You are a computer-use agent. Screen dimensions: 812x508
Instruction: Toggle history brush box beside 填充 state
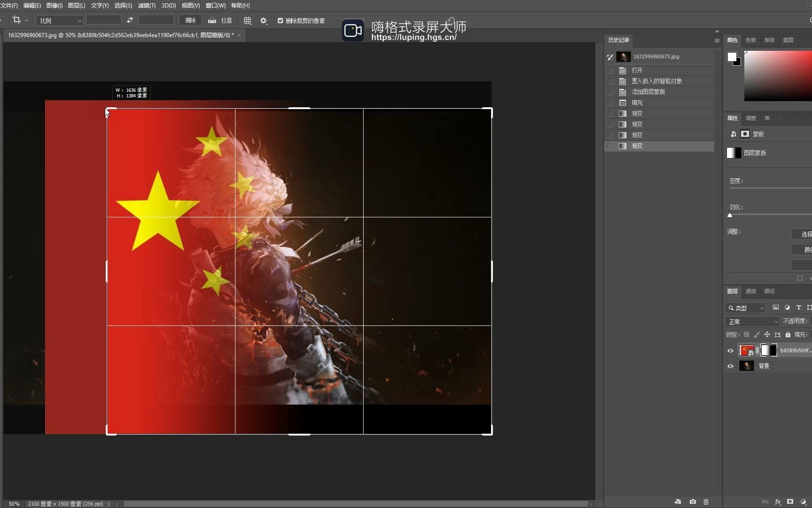[610, 103]
